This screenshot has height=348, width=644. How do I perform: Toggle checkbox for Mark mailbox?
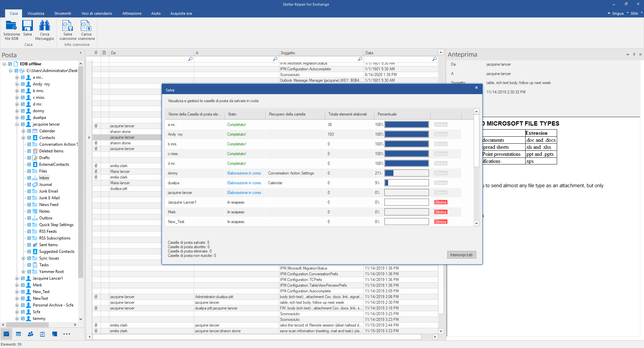coord(23,285)
